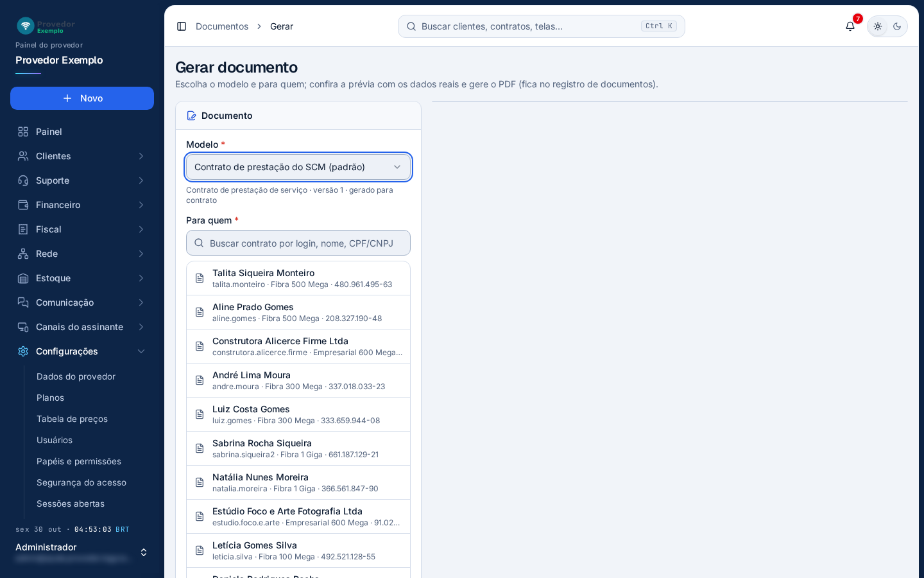The image size is (924, 578).
Task: Click the Buscar contrato search field
Action: (x=298, y=243)
